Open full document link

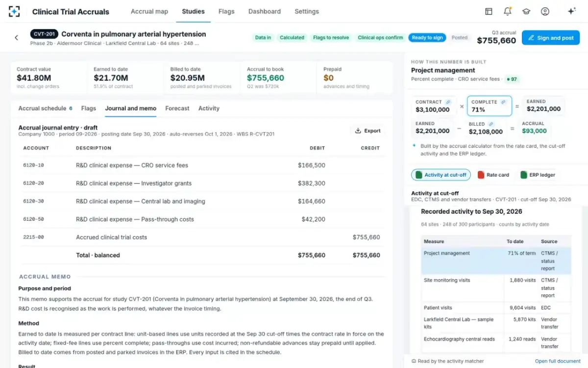[x=558, y=361]
